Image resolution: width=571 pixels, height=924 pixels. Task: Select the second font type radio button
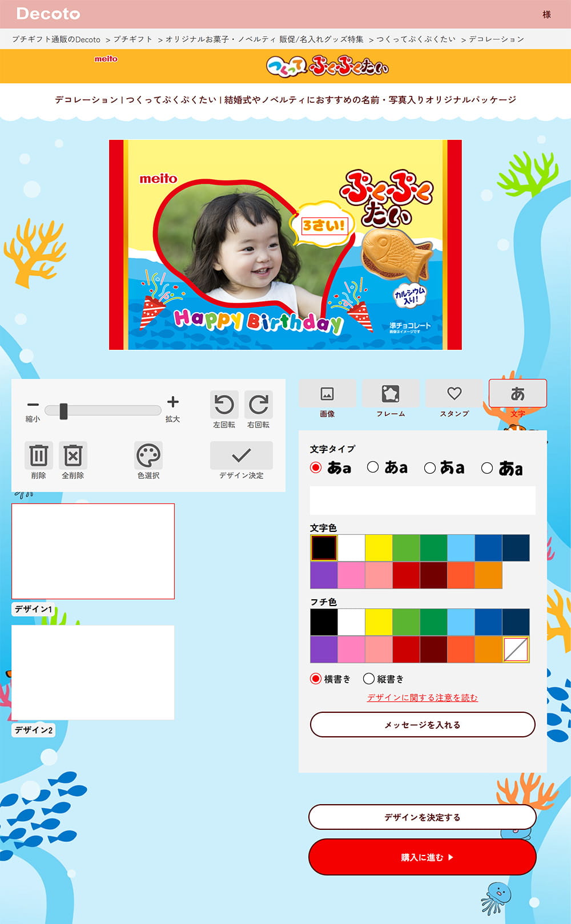pyautogui.click(x=373, y=467)
